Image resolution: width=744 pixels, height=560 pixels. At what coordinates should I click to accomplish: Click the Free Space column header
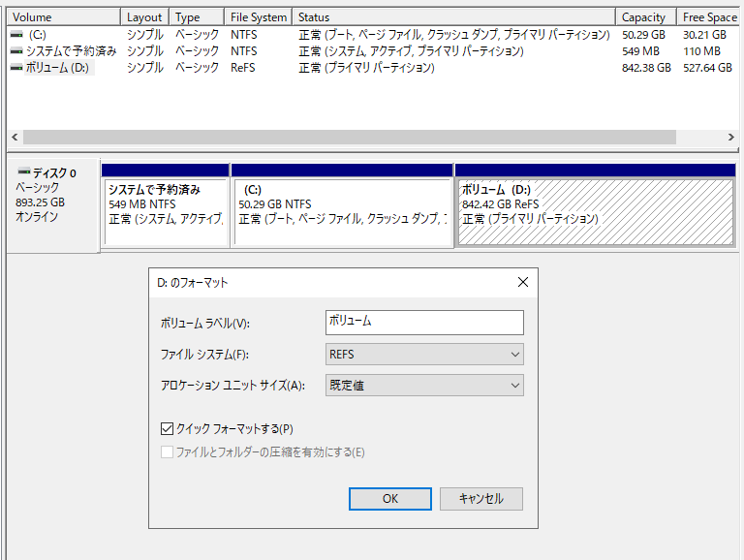coord(709,17)
